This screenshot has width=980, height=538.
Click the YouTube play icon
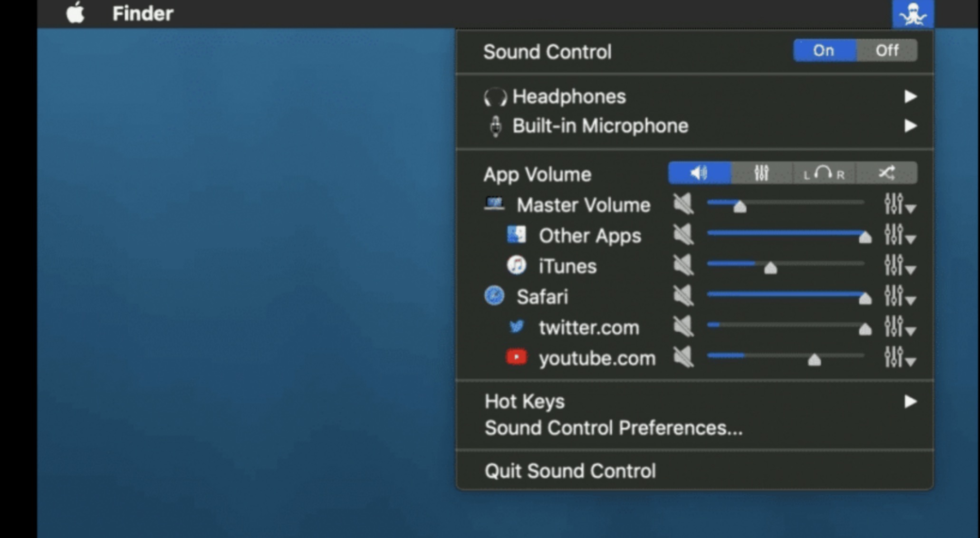coord(517,357)
